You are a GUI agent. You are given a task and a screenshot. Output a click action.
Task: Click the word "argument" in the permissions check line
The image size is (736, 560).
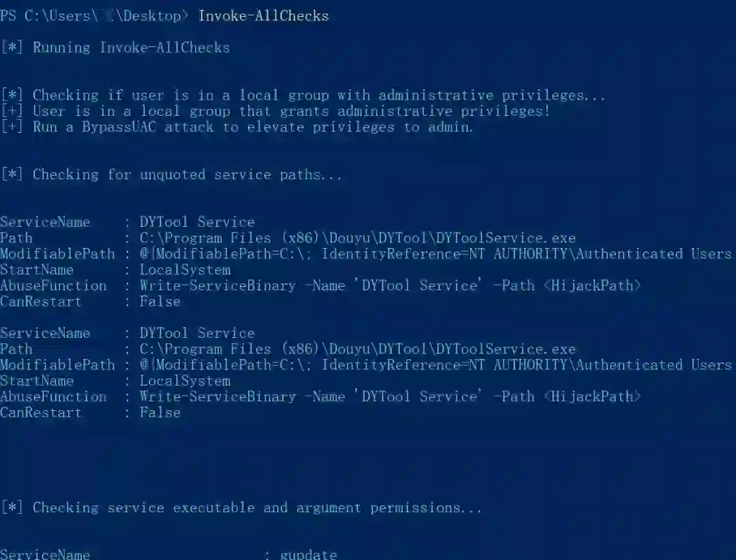tap(328, 508)
